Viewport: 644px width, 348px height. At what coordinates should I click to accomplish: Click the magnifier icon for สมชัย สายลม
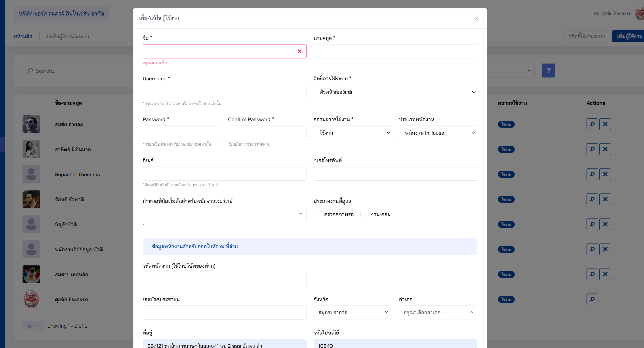(x=592, y=124)
